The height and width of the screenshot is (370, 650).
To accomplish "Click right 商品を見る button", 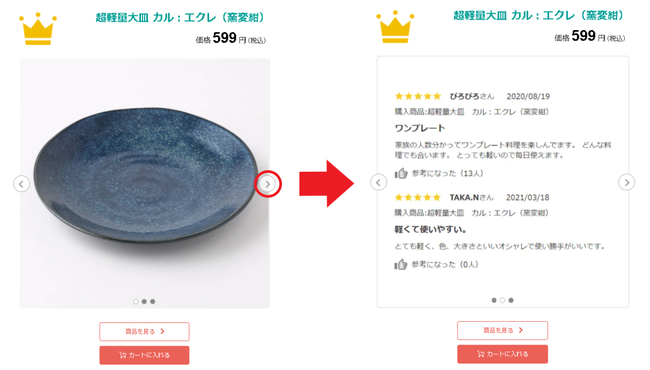I will [x=502, y=330].
